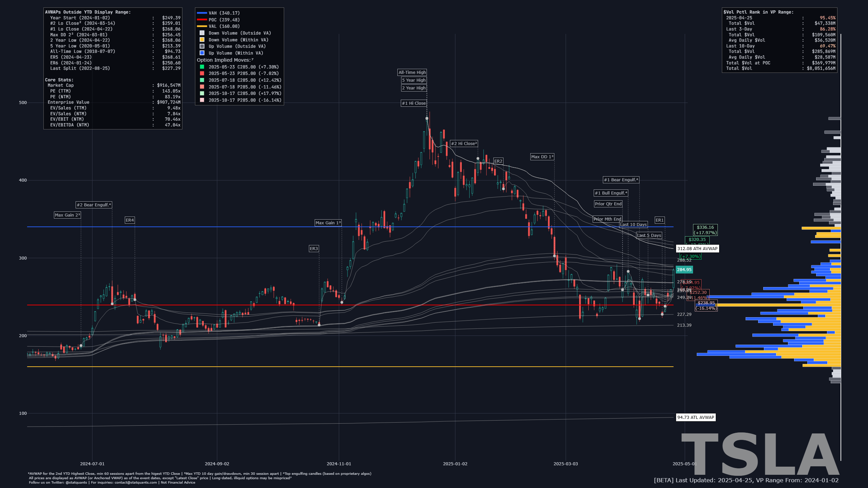Image resolution: width=868 pixels, height=488 pixels.
Task: Click the 227.29 AVWAP price label
Action: 684,314
